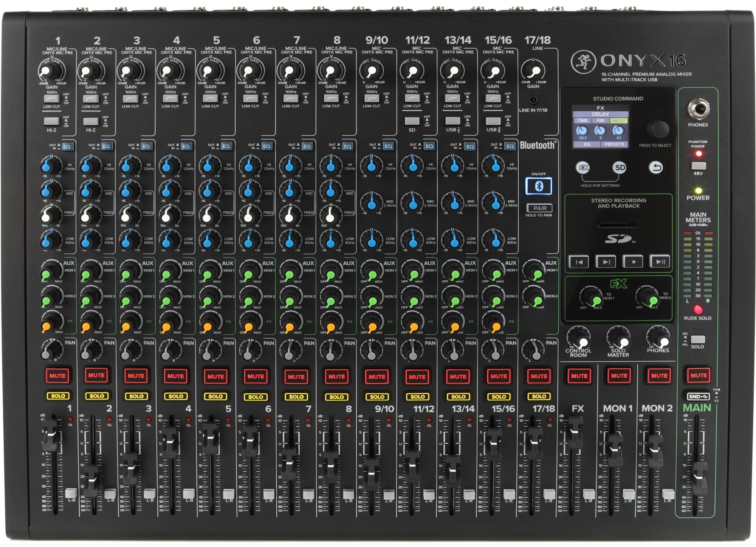
Task: Toggle USB 3/4 switch on channel 15/16
Action: [x=493, y=121]
